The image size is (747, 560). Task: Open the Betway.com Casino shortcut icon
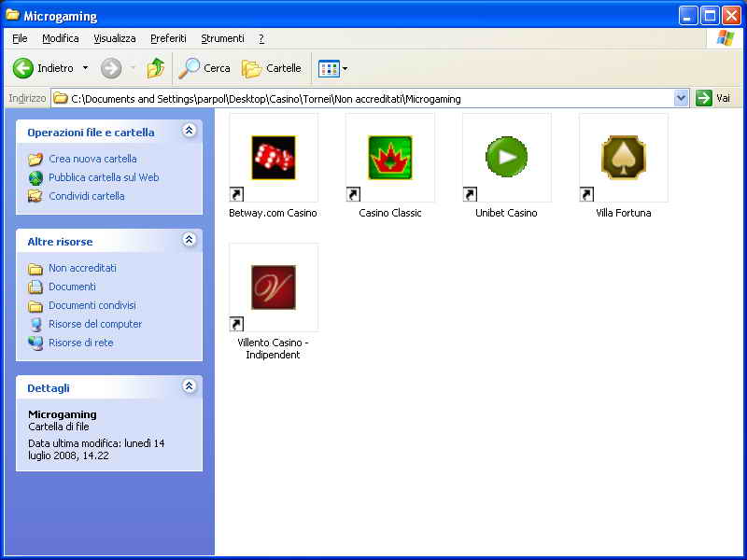click(274, 158)
